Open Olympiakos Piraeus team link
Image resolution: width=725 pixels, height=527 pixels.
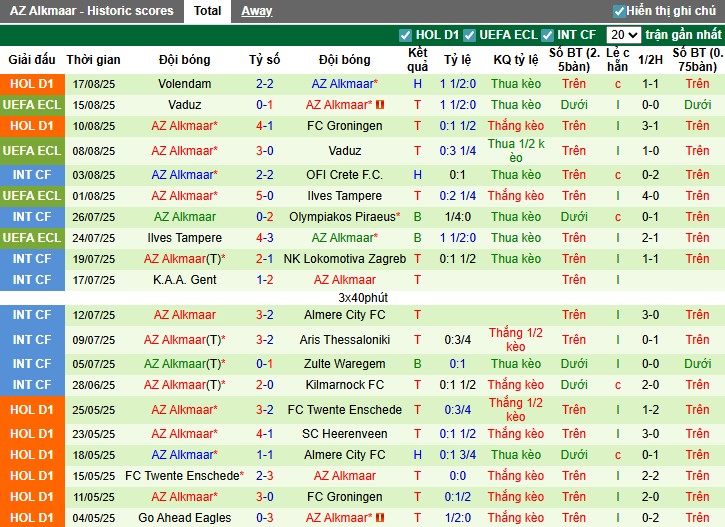tap(344, 217)
